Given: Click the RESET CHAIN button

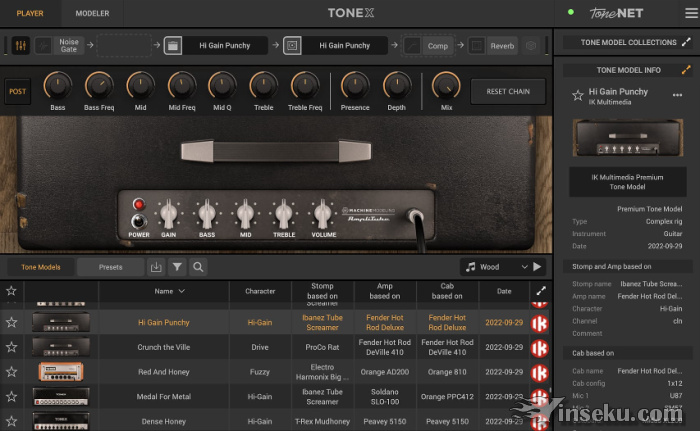Looking at the screenshot, I should point(508,91).
